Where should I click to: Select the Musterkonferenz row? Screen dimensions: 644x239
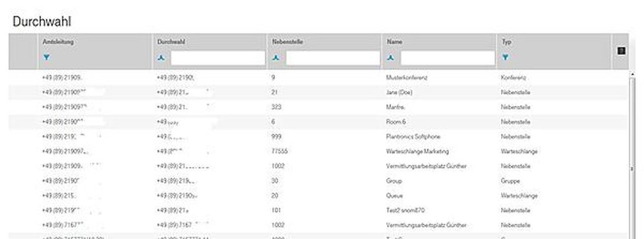[x=318, y=78]
